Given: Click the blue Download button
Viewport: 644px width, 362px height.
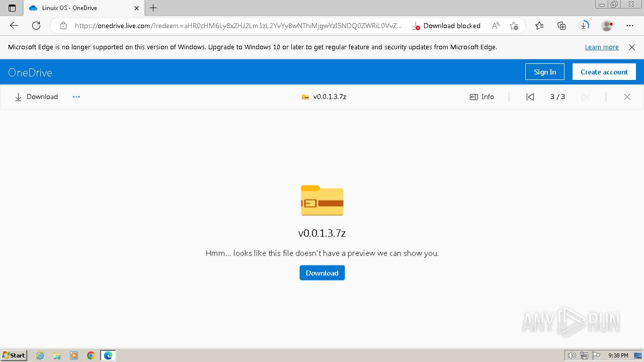Looking at the screenshot, I should pos(322,273).
